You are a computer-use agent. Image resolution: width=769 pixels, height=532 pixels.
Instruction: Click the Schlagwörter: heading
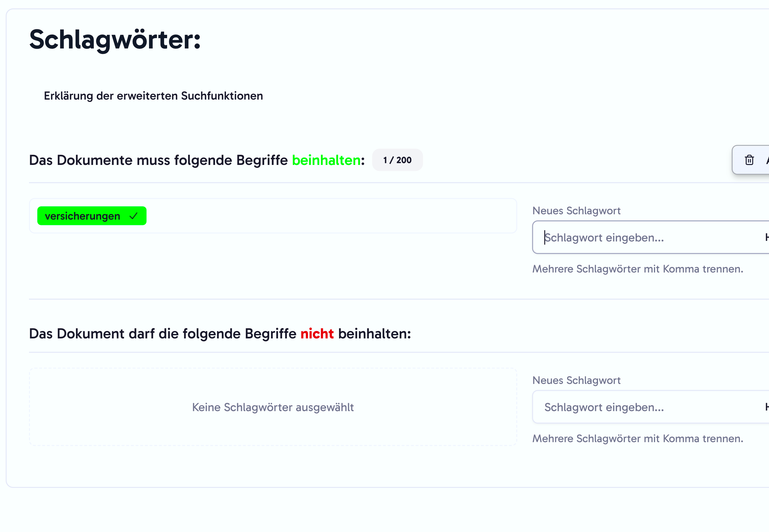(x=115, y=40)
